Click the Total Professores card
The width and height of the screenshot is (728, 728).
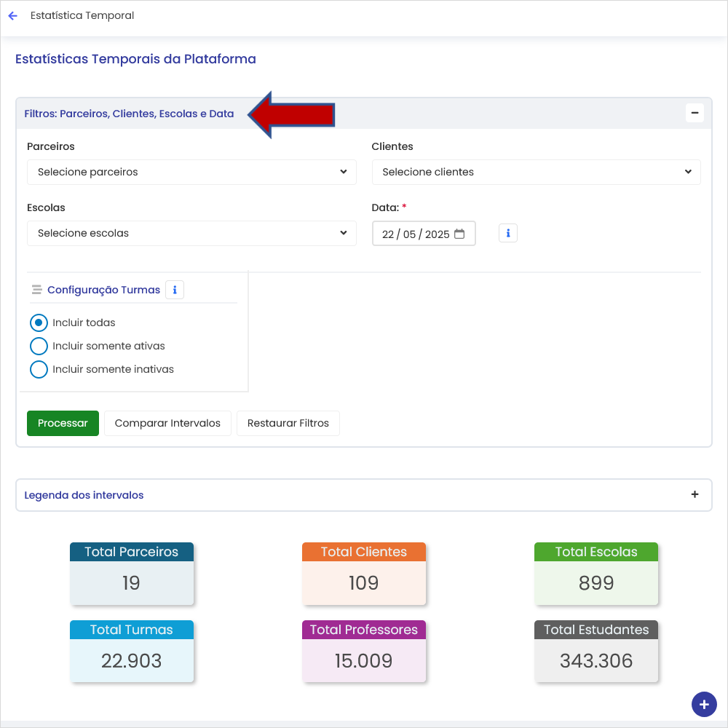pyautogui.click(x=364, y=652)
